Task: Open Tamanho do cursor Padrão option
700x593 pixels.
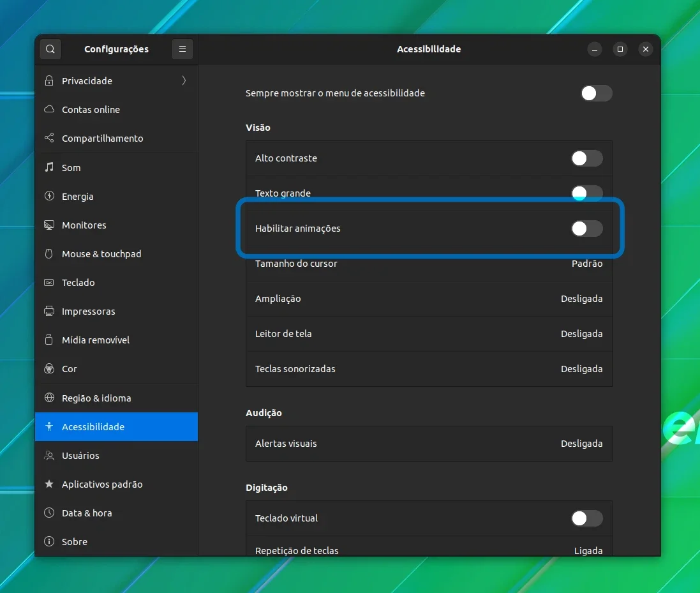Action: pyautogui.click(x=429, y=264)
